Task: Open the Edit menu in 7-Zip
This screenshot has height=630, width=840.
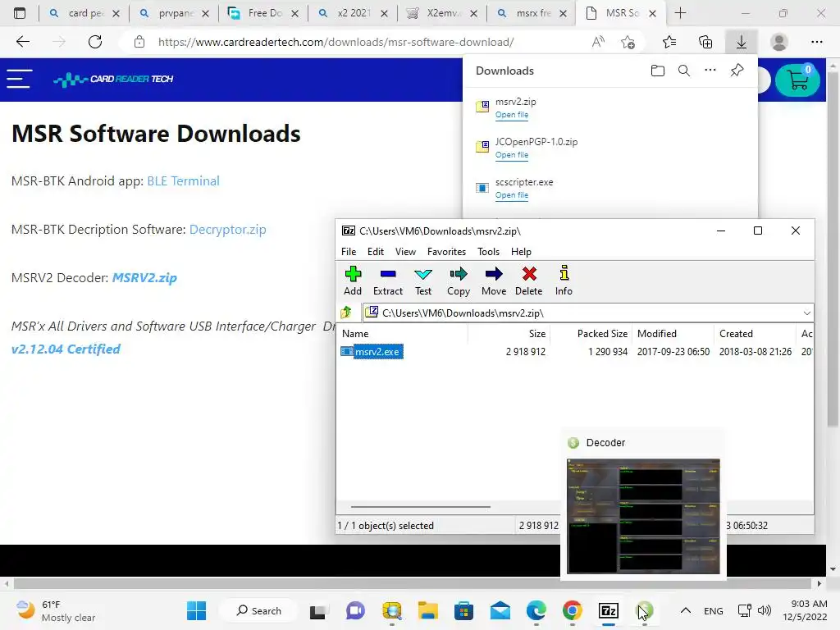Action: coord(376,252)
